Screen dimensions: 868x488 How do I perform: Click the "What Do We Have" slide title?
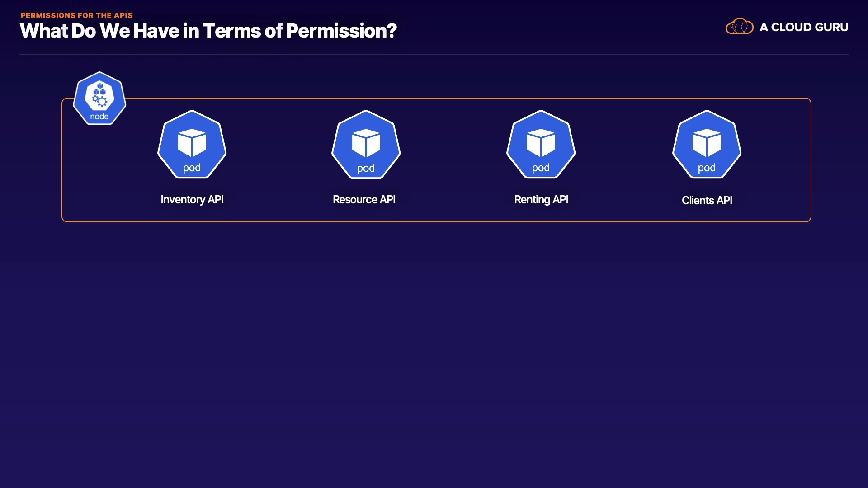pyautogui.click(x=208, y=31)
